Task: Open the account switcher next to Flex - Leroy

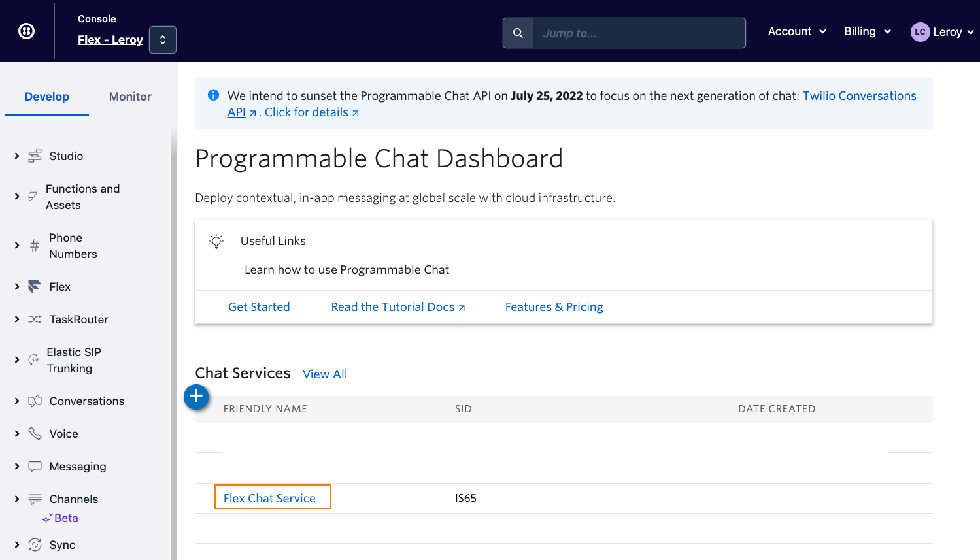Action: coord(163,40)
